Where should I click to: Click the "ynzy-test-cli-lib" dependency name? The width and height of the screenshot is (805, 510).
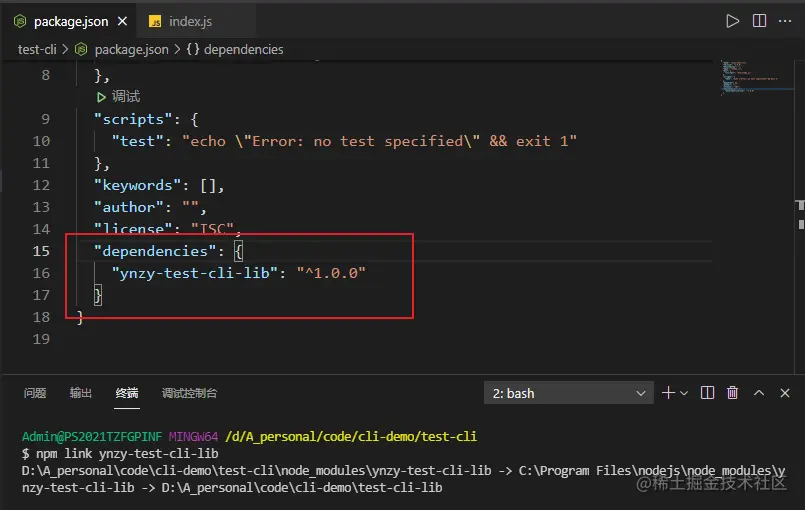195,273
